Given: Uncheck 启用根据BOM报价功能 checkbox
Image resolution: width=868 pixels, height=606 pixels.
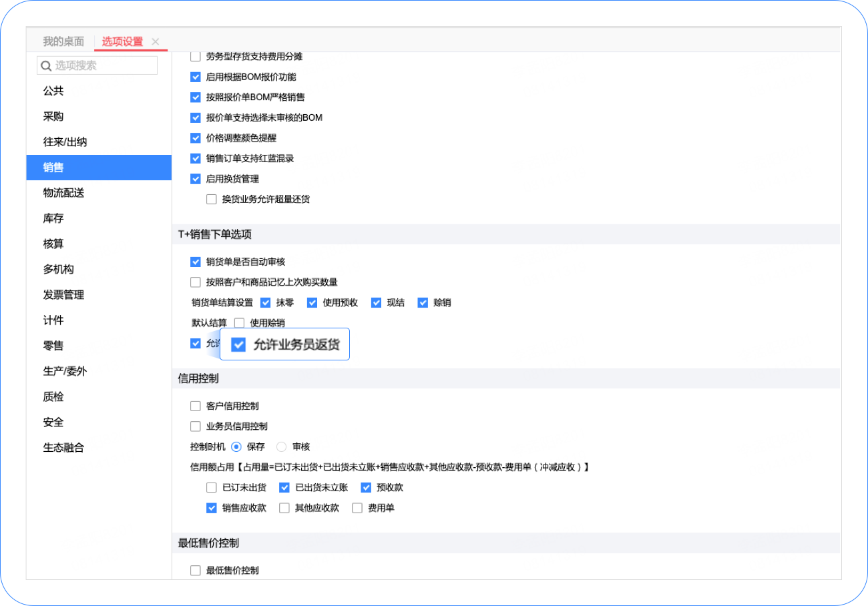Looking at the screenshot, I should click(196, 77).
